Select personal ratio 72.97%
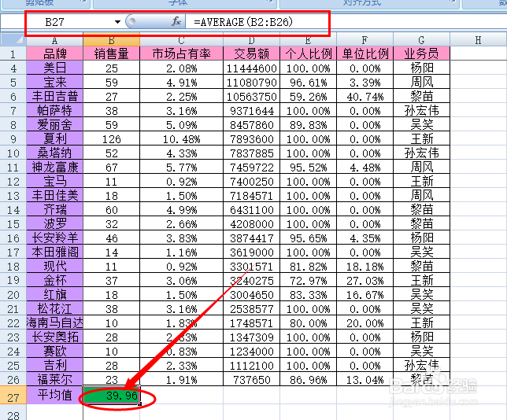507x420 pixels. pyautogui.click(x=308, y=281)
